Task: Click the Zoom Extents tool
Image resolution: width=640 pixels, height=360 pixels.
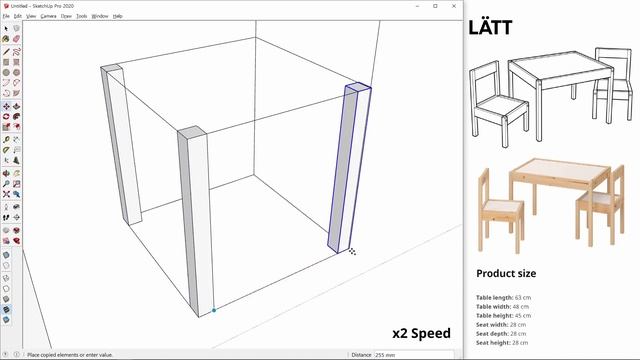Action: [x=6, y=194]
